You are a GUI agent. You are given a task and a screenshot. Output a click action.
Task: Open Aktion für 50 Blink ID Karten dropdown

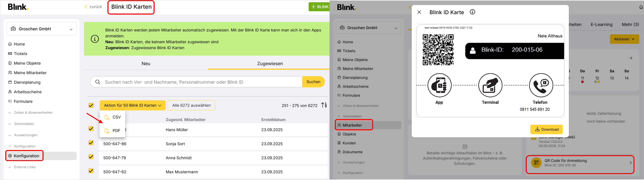(132, 105)
